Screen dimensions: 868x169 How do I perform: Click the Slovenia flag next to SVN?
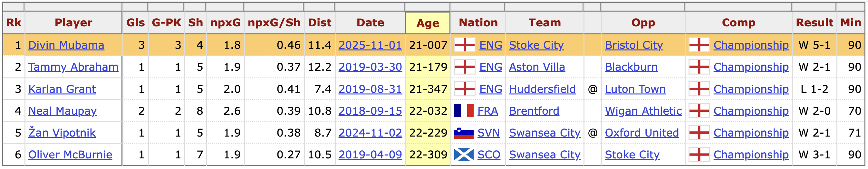pyautogui.click(x=464, y=133)
